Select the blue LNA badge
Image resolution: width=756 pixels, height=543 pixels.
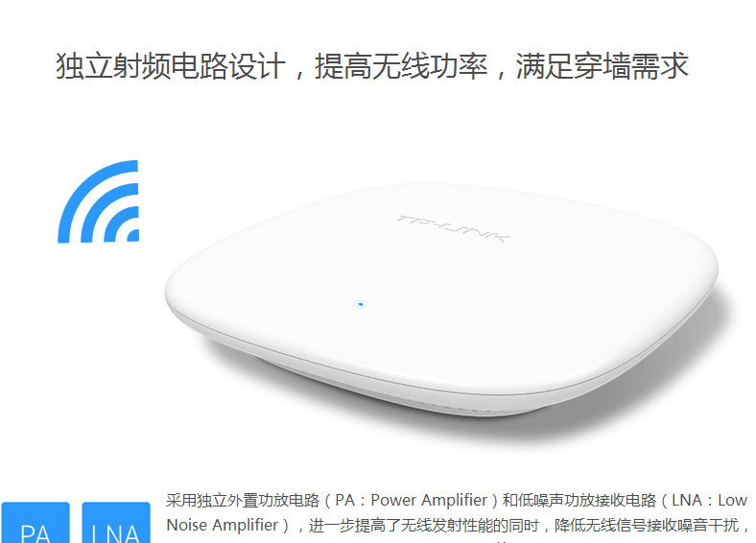pyautogui.click(x=116, y=523)
